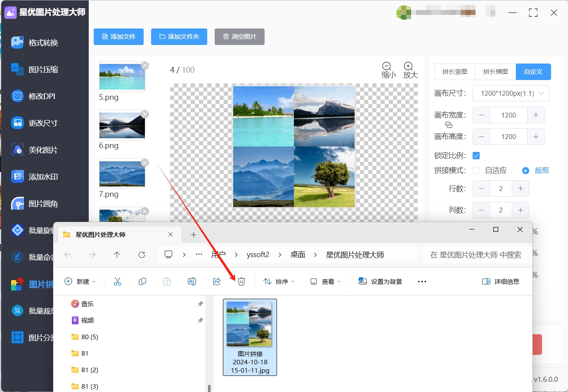Viewport: 568px width, 392px height.
Task: Switch to 拼长横图 tab
Action: click(496, 72)
